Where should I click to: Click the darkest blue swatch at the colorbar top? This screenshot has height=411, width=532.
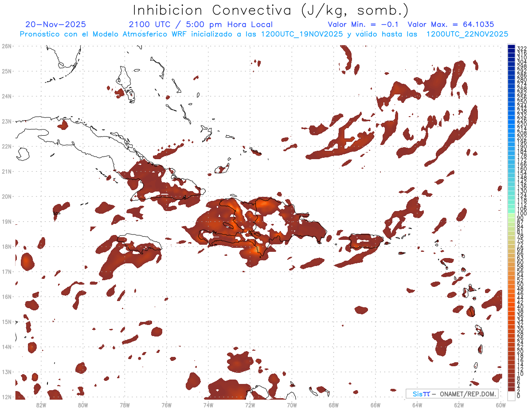click(512, 47)
